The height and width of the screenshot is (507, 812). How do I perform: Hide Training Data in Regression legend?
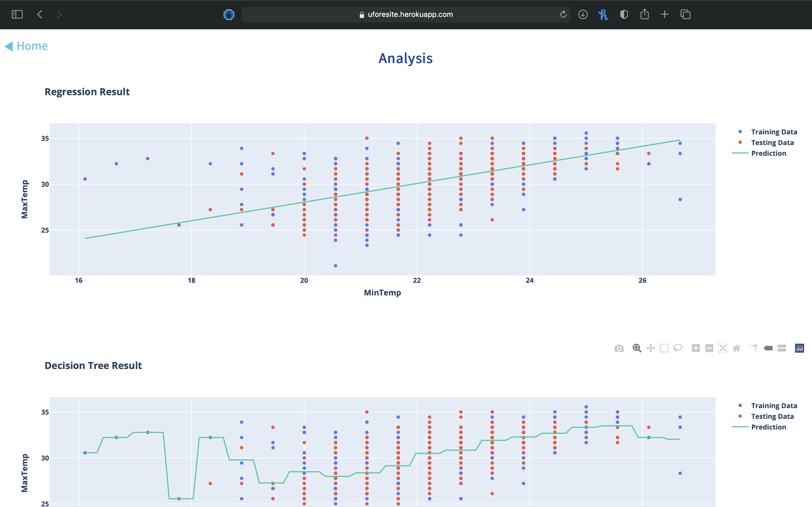(x=774, y=132)
